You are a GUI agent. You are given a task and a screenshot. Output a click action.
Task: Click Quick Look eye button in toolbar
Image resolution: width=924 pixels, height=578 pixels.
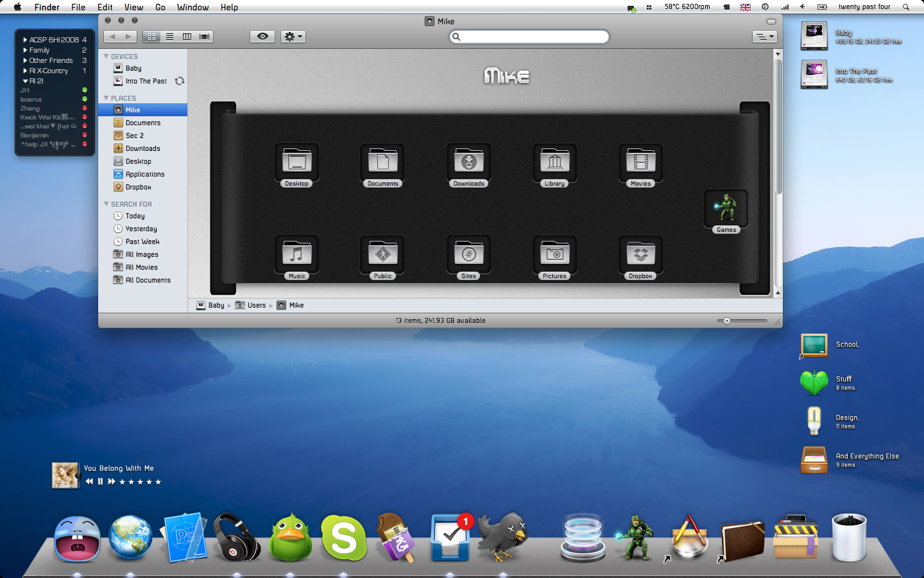click(x=262, y=37)
